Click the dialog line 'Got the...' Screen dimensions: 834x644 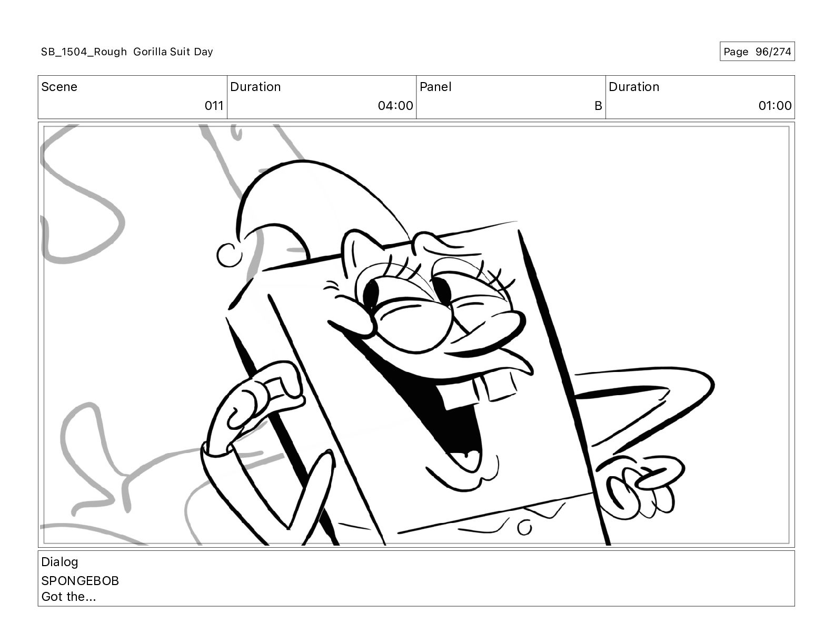[x=68, y=597]
